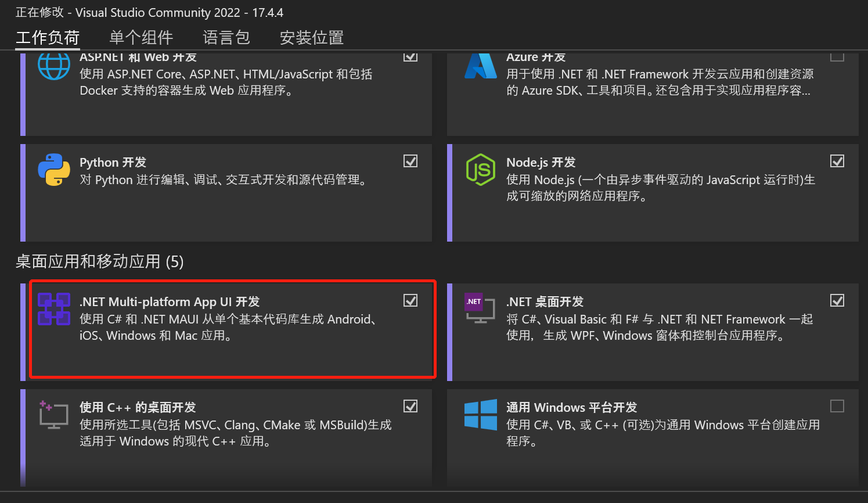The height and width of the screenshot is (503, 868).
Task: Click the .NET desktop monitor icon
Action: [480, 308]
